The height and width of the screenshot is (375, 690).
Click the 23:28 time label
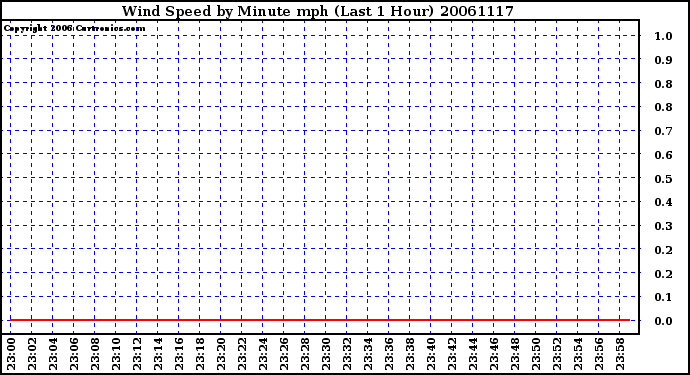point(305,354)
